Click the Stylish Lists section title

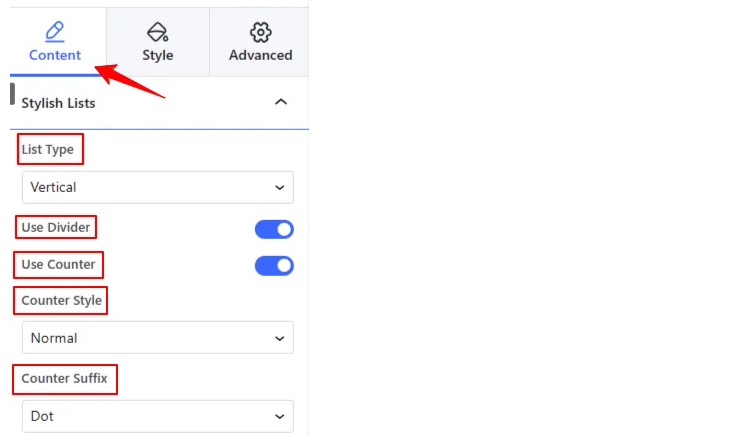58,102
